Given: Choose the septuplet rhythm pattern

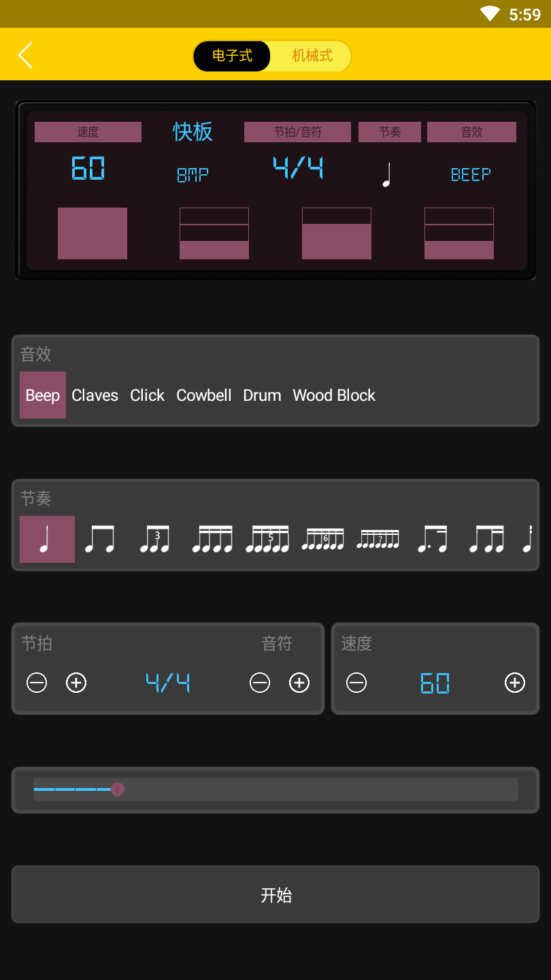Looking at the screenshot, I should coord(378,539).
